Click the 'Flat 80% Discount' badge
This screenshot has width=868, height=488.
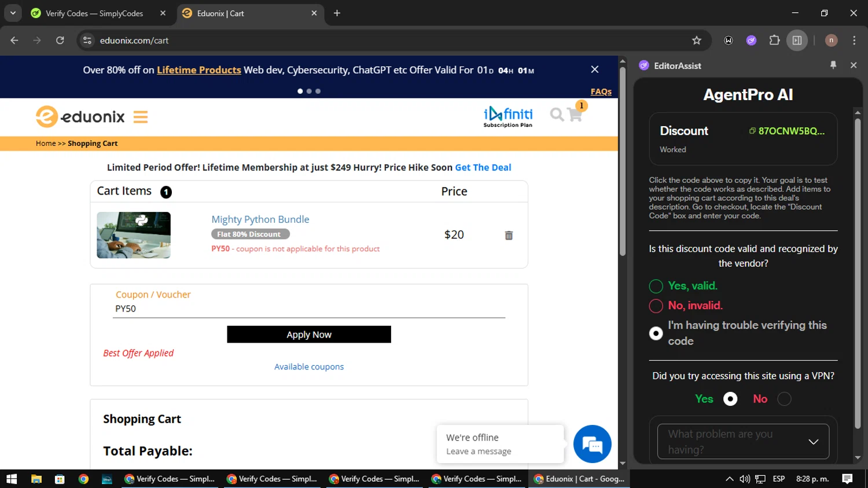[250, 234]
